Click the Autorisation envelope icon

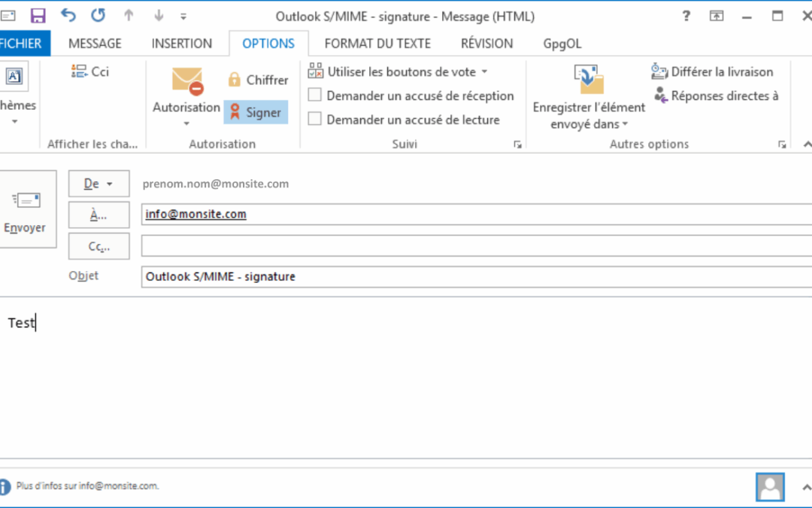187,81
